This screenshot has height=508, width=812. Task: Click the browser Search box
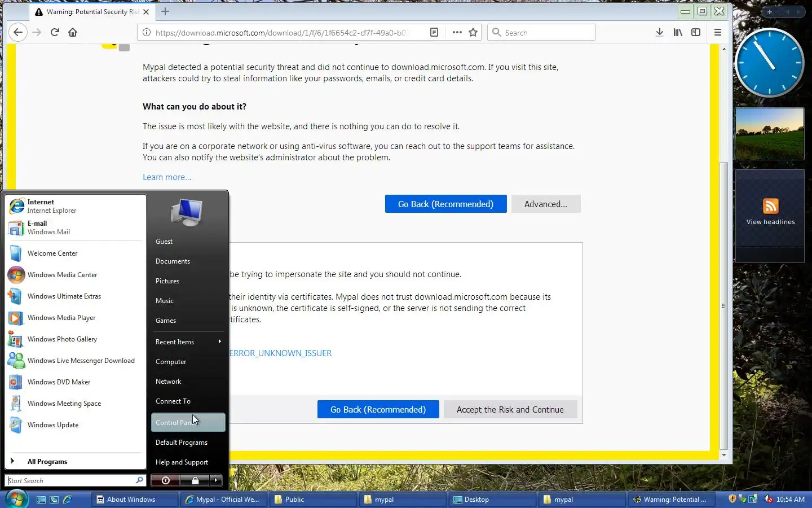(x=541, y=32)
